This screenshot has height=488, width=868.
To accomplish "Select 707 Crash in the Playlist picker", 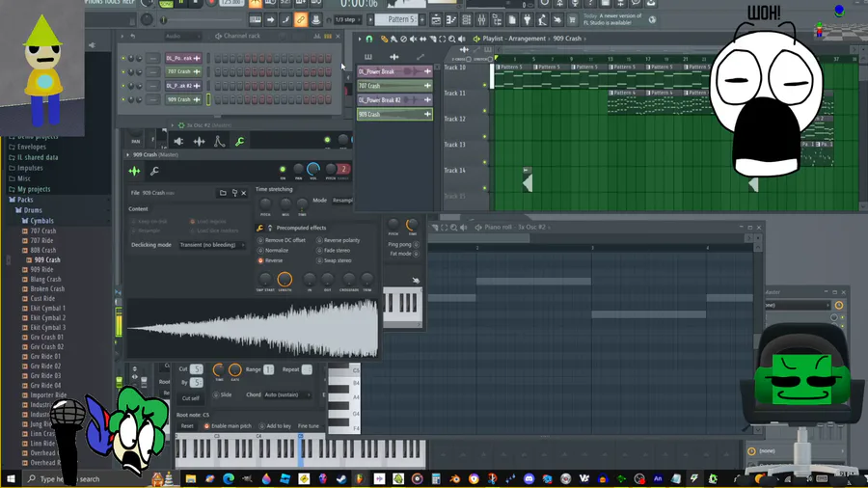I will 394,86.
